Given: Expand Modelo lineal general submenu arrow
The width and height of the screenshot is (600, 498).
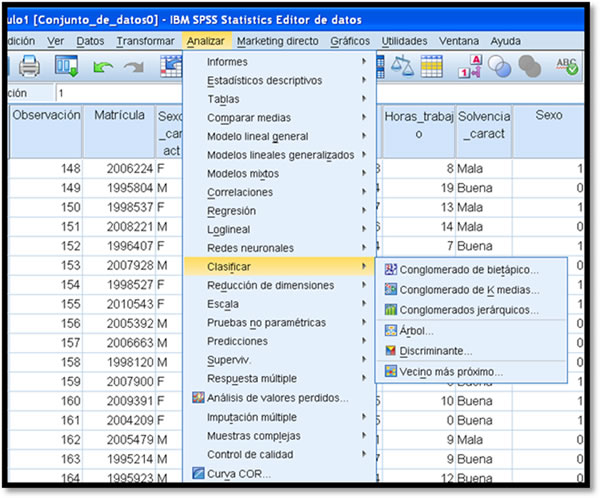Looking at the screenshot, I should [x=364, y=136].
